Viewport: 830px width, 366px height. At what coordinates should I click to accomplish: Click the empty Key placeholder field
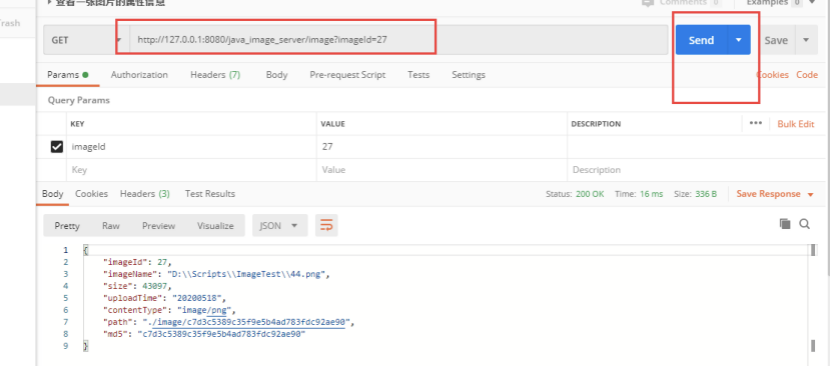tap(192, 170)
